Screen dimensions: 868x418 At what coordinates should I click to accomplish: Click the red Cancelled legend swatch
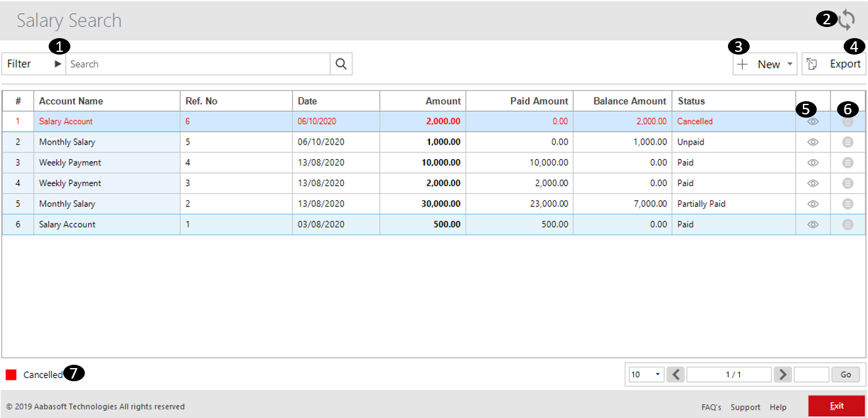pyautogui.click(x=11, y=375)
